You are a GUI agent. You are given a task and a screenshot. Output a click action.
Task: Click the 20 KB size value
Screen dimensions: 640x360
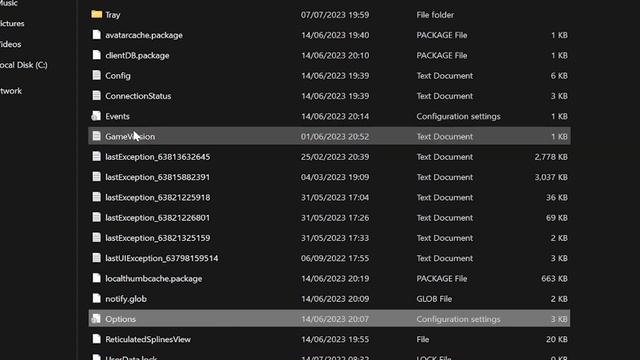[557, 339]
